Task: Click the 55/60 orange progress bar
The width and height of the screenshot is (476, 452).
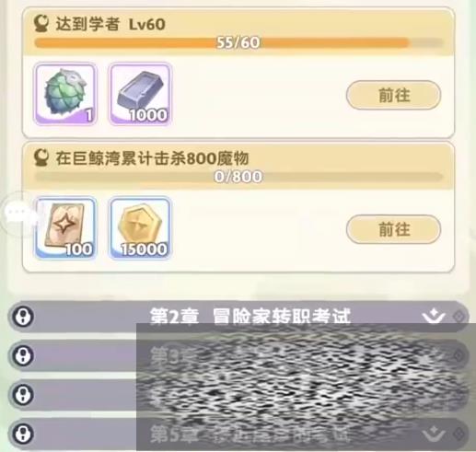Action: [x=238, y=42]
